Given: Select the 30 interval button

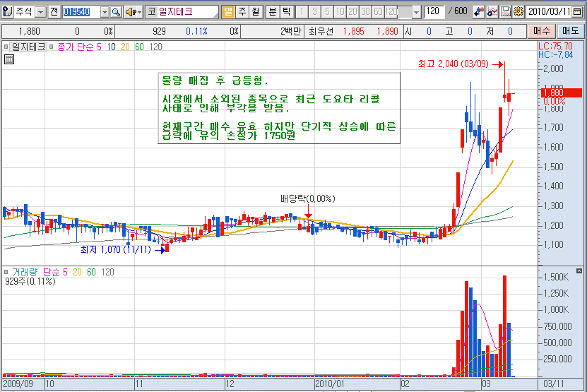Looking at the screenshot, I should (x=365, y=11).
